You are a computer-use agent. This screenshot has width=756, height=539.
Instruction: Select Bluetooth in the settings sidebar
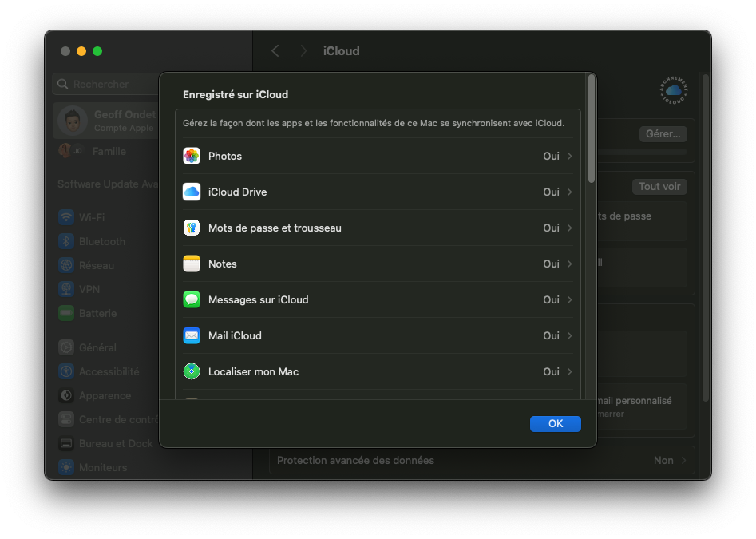pos(102,241)
